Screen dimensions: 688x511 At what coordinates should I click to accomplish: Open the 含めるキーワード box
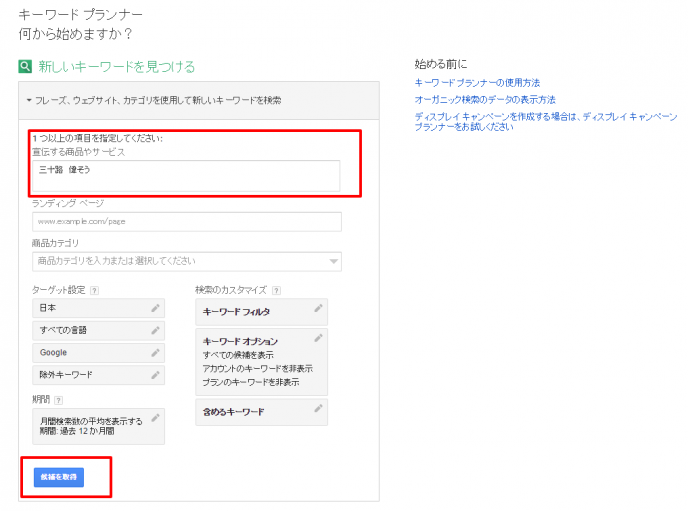(262, 412)
